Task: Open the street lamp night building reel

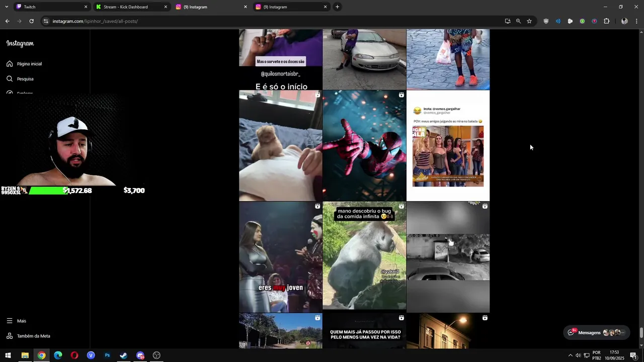Action: click(x=448, y=331)
